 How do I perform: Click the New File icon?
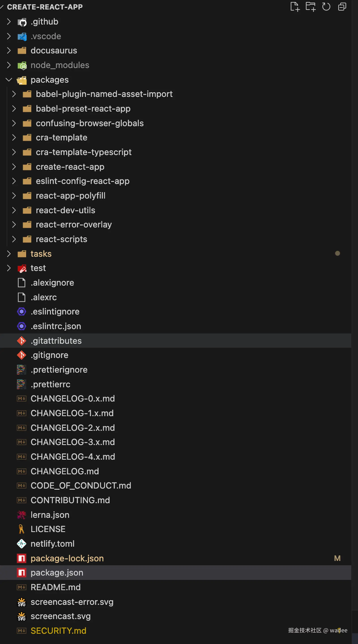[x=295, y=7]
